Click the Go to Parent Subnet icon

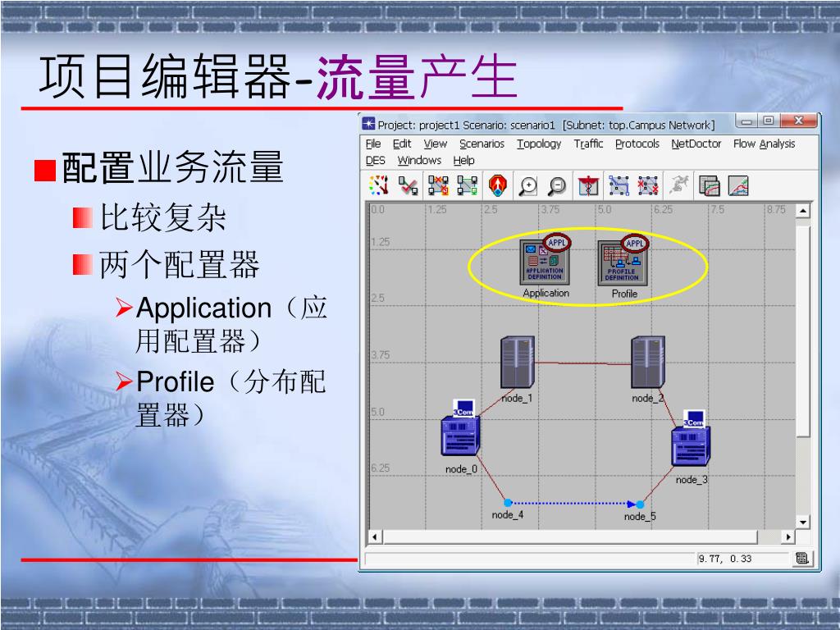[498, 185]
